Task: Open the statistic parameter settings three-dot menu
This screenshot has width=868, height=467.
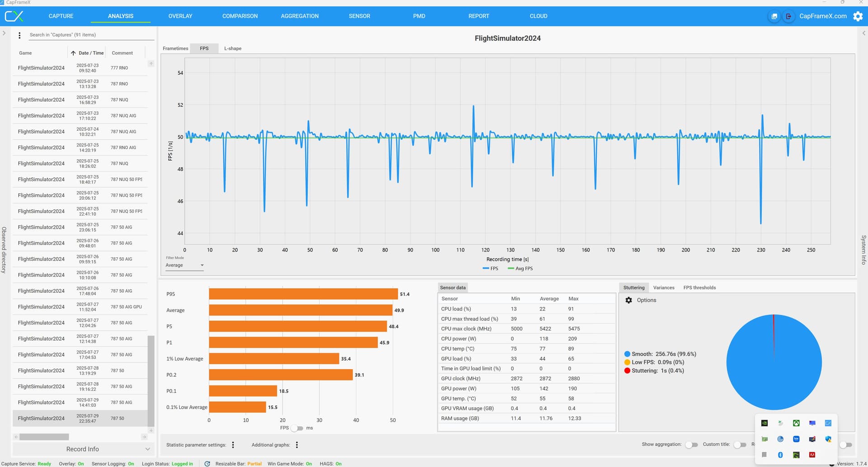Action: (233, 445)
